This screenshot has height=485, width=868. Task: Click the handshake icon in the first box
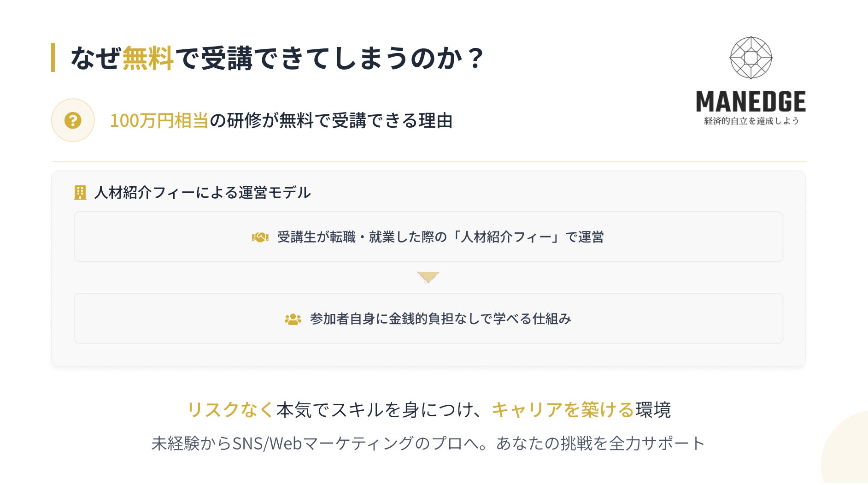[x=260, y=237]
